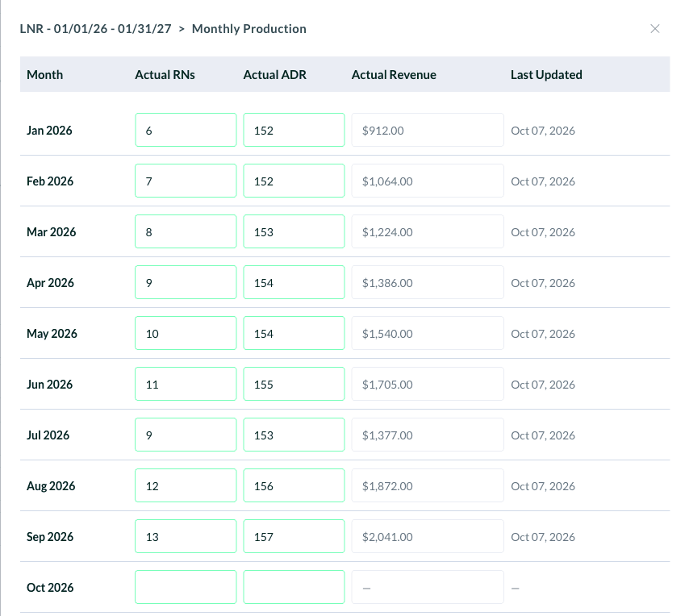
Task: Close the Monthly Production dialog
Action: (x=655, y=28)
